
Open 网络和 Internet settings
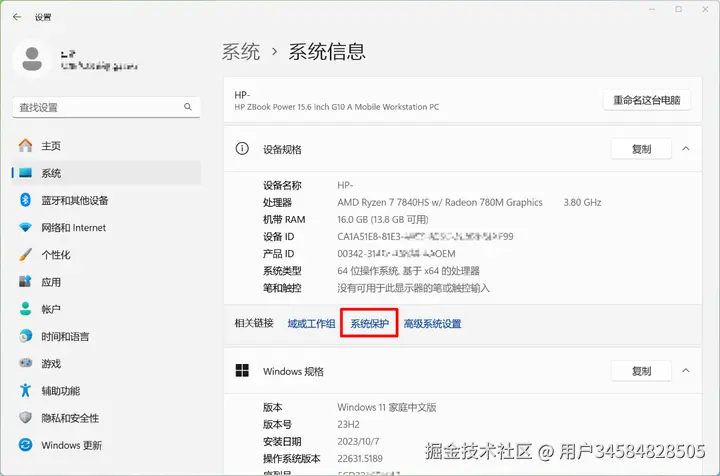pos(106,228)
